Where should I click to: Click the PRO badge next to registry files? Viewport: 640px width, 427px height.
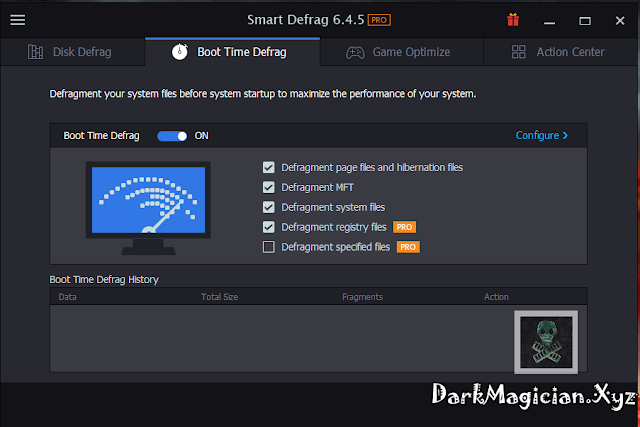(404, 227)
